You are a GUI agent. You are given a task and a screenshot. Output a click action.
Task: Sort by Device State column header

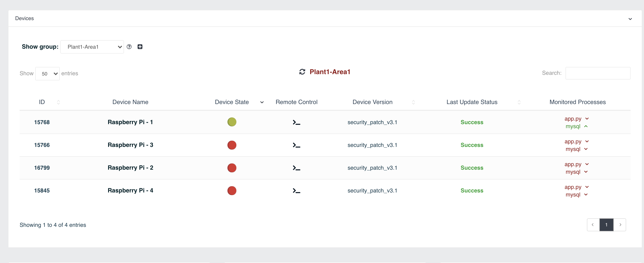[232, 102]
